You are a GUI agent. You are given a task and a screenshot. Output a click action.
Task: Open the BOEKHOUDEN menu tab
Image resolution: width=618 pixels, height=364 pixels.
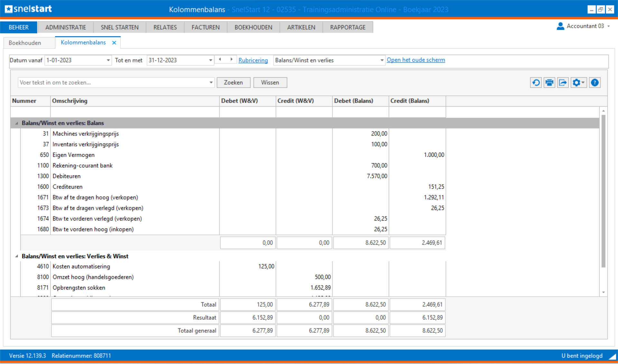(x=253, y=27)
